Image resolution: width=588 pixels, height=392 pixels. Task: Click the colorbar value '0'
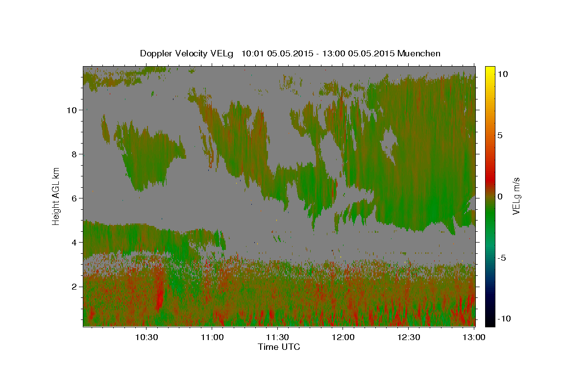tap(501, 196)
